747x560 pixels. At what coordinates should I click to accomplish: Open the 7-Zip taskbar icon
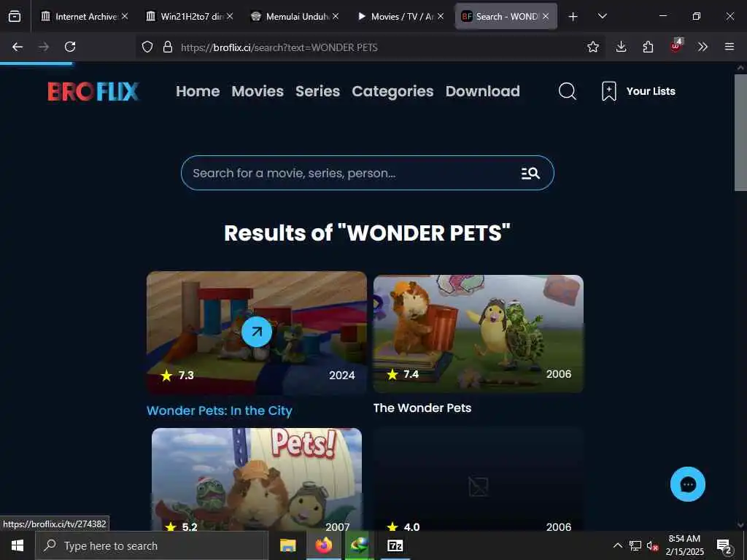tap(395, 545)
